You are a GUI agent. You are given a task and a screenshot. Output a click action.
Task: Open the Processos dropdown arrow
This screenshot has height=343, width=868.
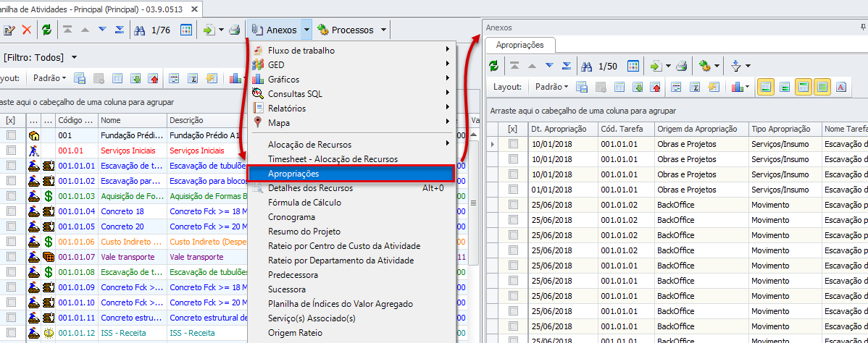point(383,30)
